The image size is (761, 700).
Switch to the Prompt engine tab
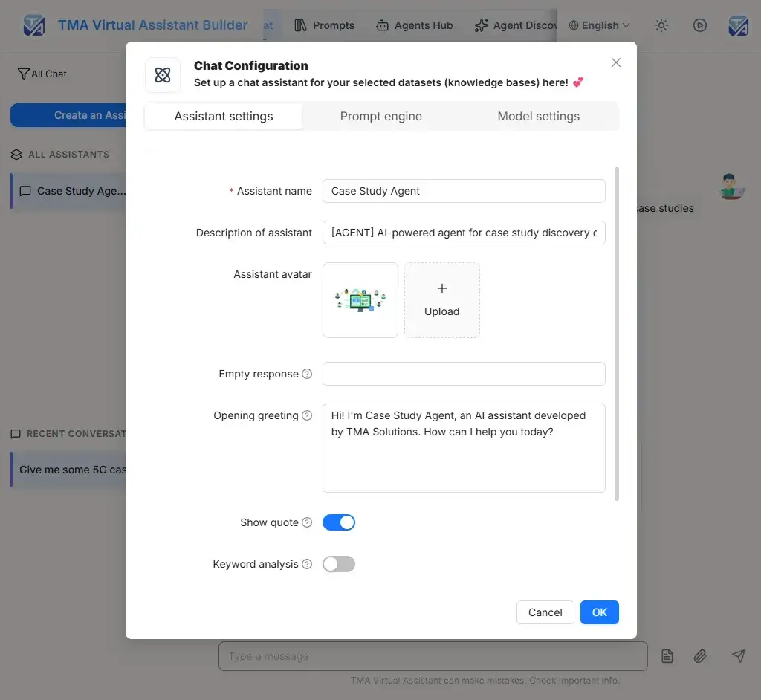pyautogui.click(x=381, y=116)
